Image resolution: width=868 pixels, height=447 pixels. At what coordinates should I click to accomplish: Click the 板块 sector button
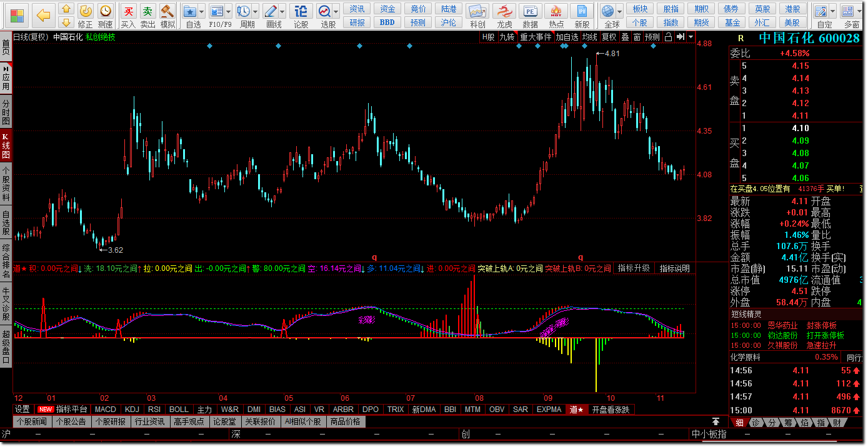[x=641, y=9]
